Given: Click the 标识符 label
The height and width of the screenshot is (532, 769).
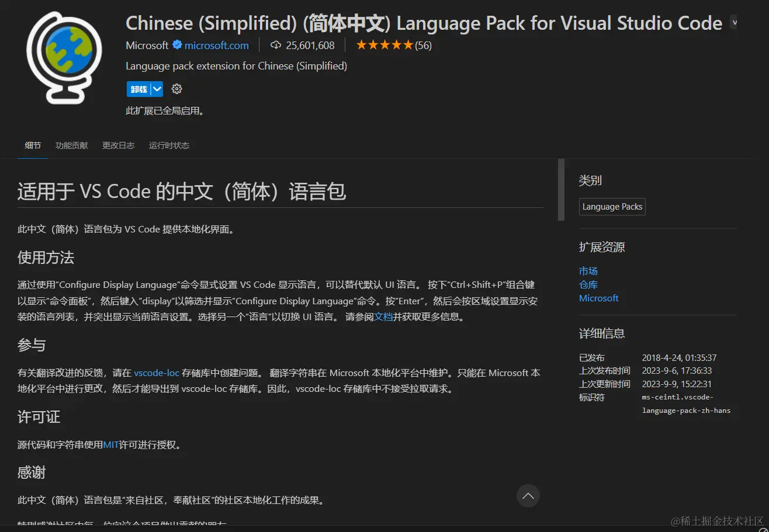Looking at the screenshot, I should coord(592,398).
